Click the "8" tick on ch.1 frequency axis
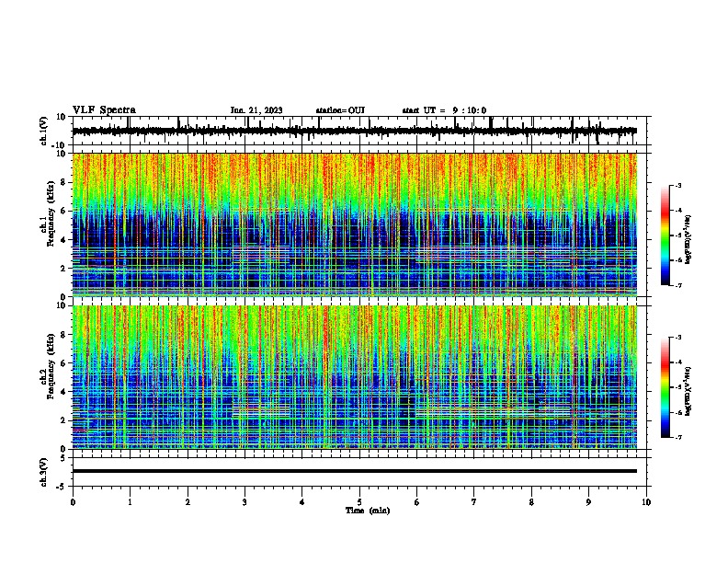 tap(63, 182)
